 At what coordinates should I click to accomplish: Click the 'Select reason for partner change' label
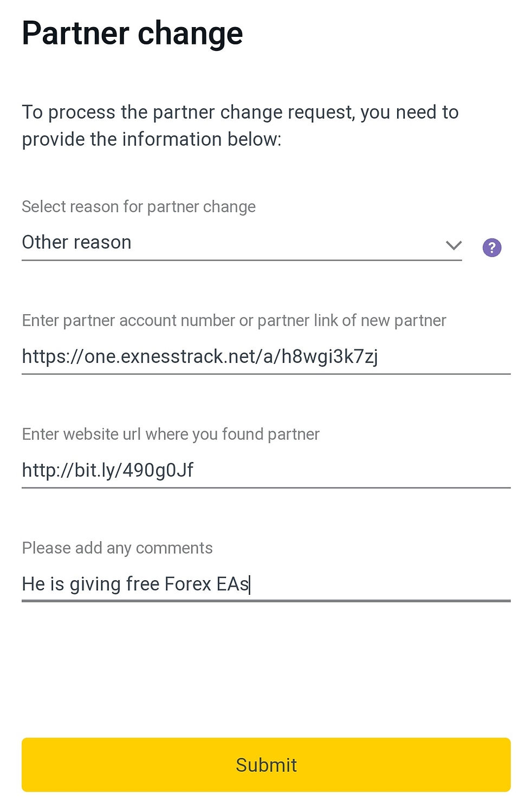138,207
